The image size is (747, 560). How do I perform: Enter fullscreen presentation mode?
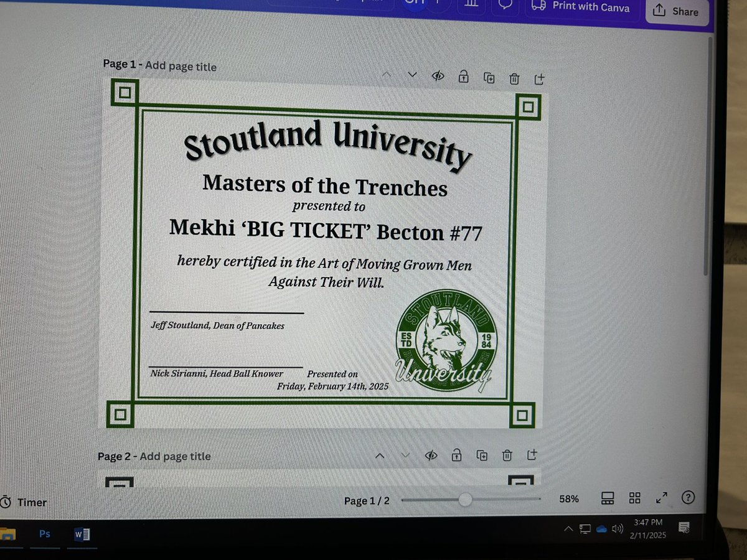pyautogui.click(x=661, y=498)
